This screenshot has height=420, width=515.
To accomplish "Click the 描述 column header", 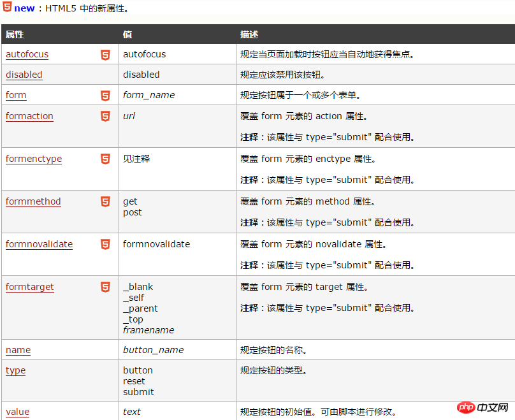I will coord(249,34).
